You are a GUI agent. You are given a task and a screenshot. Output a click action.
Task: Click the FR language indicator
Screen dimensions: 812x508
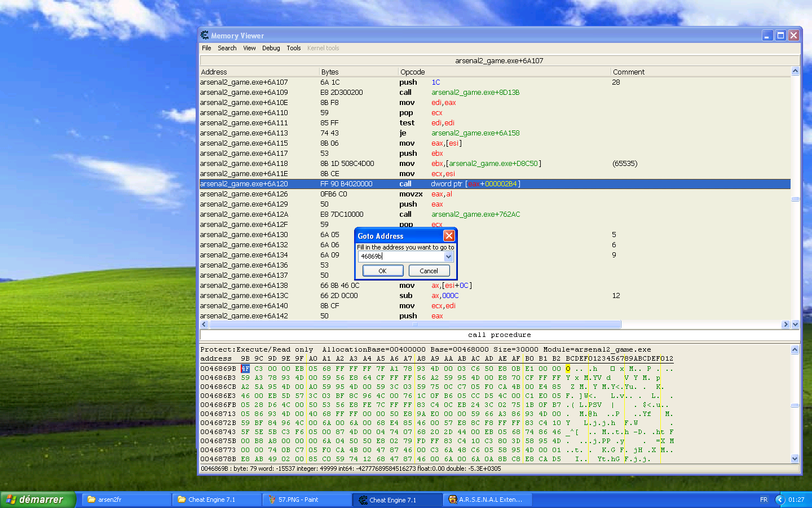click(x=764, y=500)
